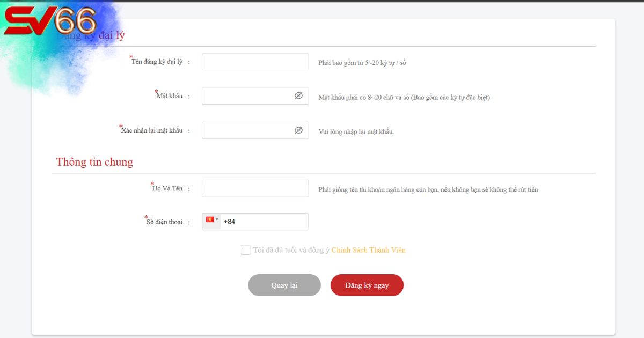Submit with the Đăng ký ngay button
The width and height of the screenshot is (644, 338).
tap(367, 285)
